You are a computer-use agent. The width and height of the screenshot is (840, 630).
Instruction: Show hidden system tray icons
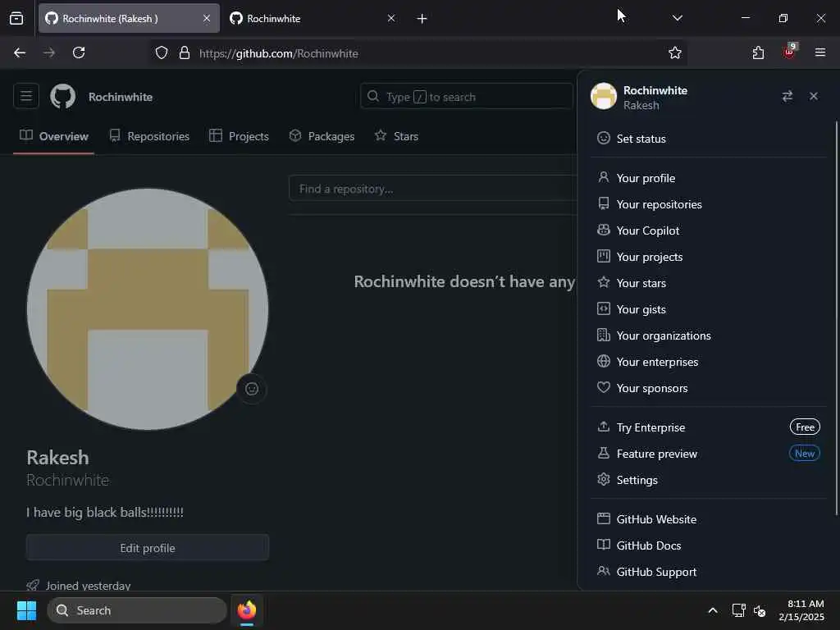coord(713,610)
